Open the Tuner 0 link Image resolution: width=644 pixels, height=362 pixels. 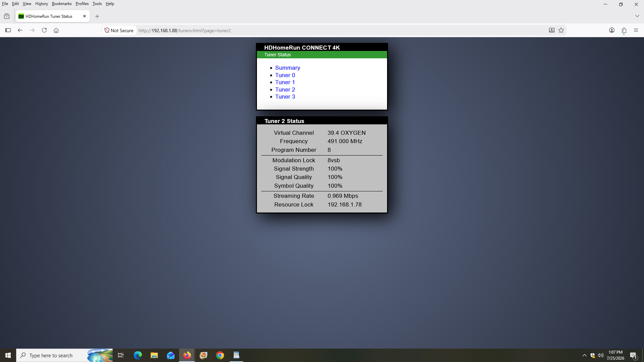pyautogui.click(x=285, y=75)
